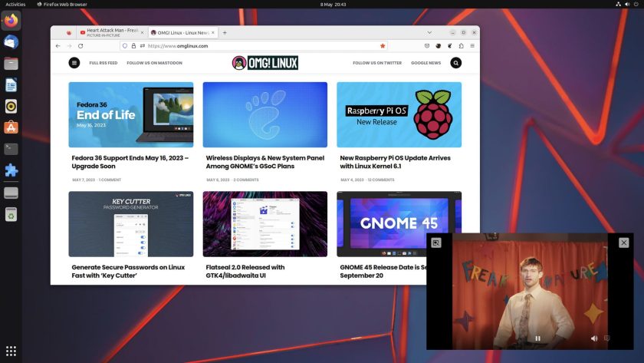
Task: Open the padlock site security info
Action: tap(133, 46)
